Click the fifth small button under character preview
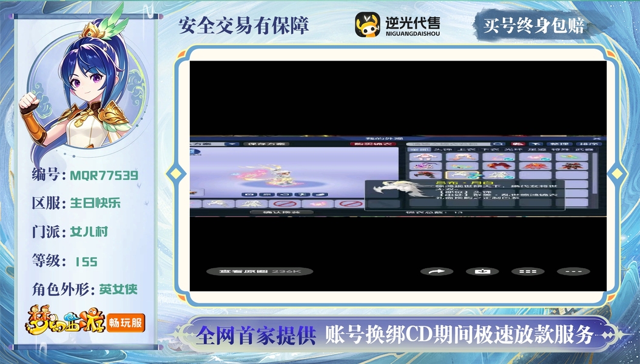Image resolution: width=640 pixels, height=364 pixels. coord(320,195)
